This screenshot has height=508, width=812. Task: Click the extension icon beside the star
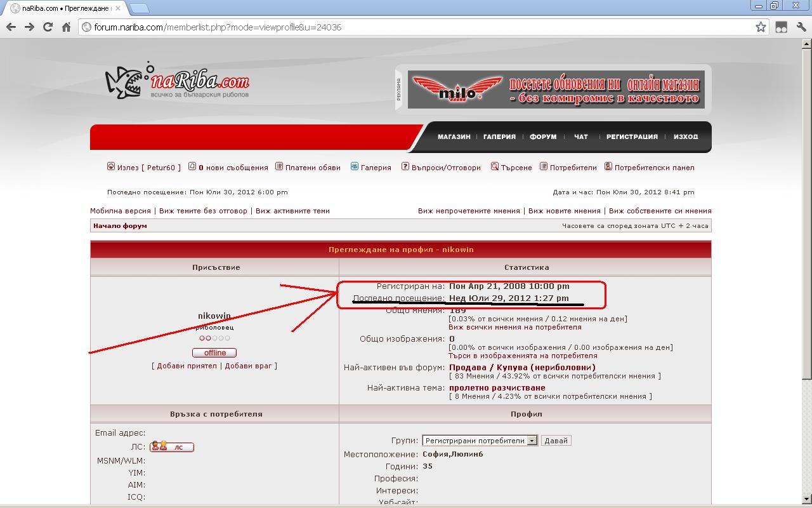[x=782, y=27]
